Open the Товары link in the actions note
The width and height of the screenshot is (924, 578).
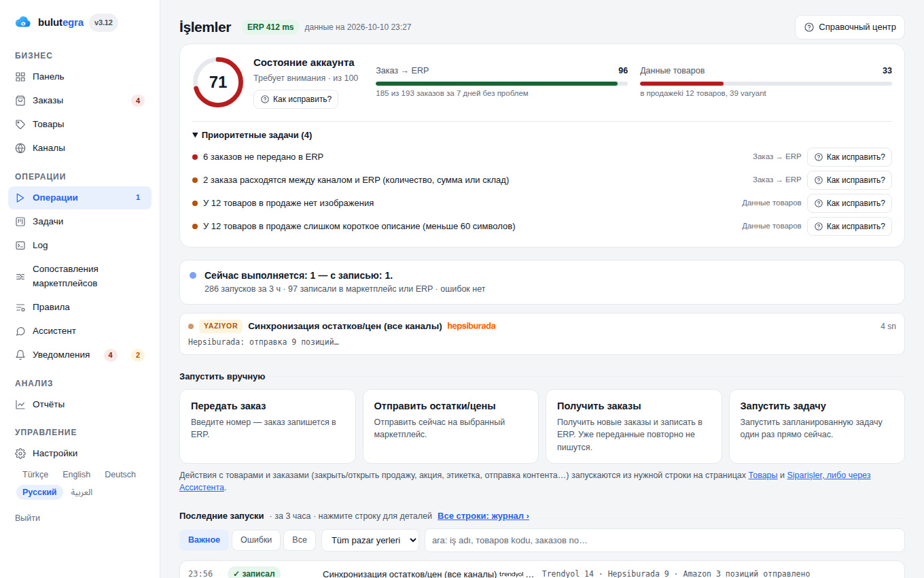tap(763, 475)
